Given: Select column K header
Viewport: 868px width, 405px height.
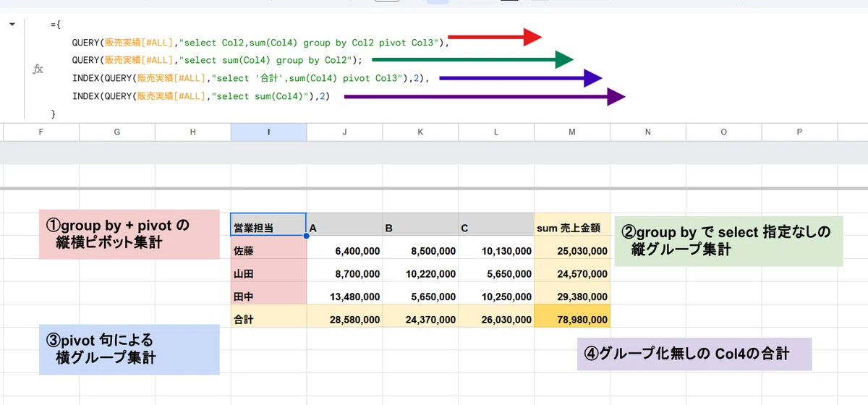Looking at the screenshot, I should pos(420,132).
